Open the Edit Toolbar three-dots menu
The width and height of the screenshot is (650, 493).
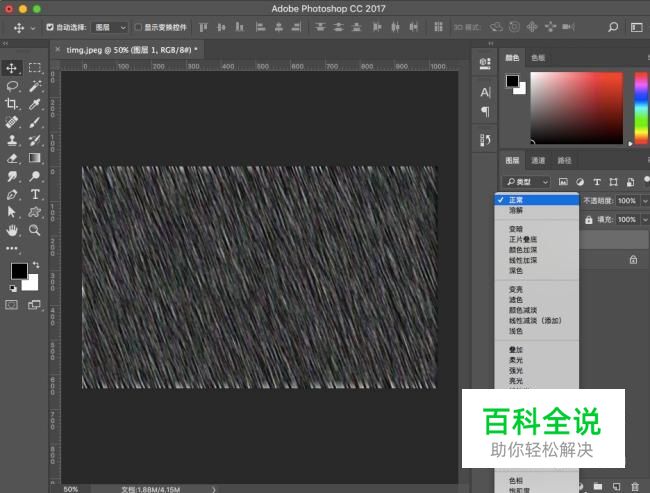12,248
